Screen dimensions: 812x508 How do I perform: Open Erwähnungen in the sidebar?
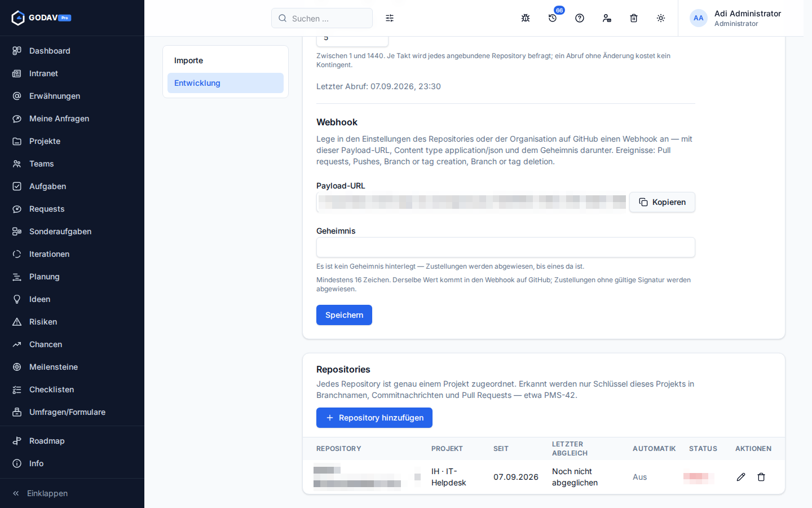click(72, 96)
